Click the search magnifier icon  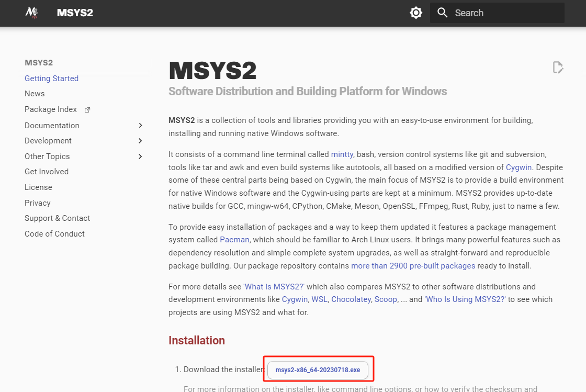point(442,13)
